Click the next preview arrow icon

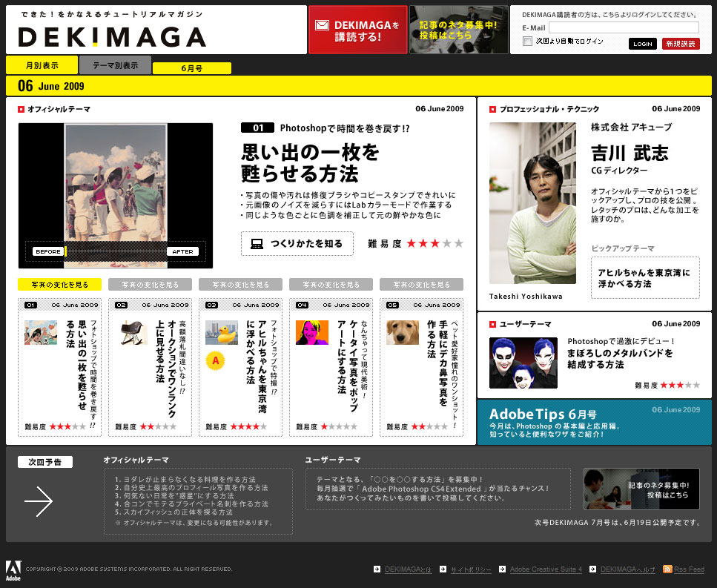(39, 501)
